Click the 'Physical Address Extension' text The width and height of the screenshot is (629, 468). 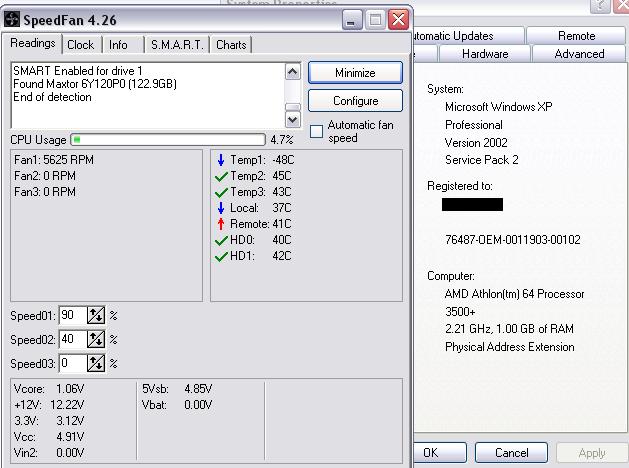coord(509,347)
